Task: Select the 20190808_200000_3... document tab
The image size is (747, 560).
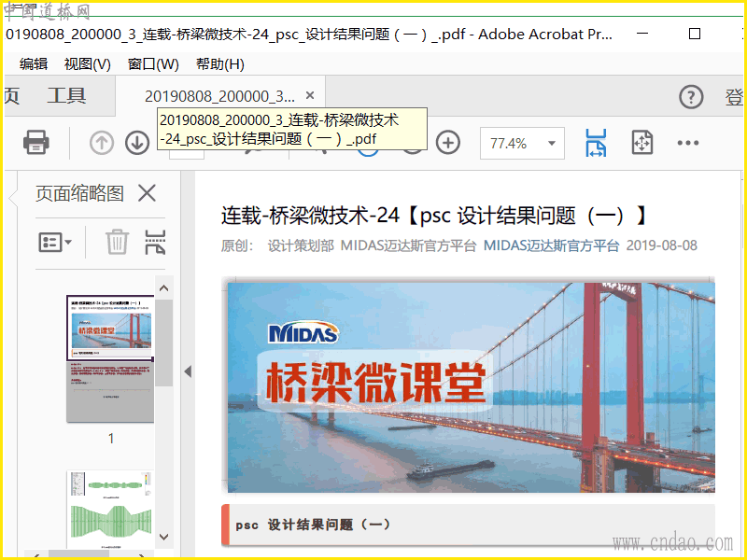Action: [219, 96]
